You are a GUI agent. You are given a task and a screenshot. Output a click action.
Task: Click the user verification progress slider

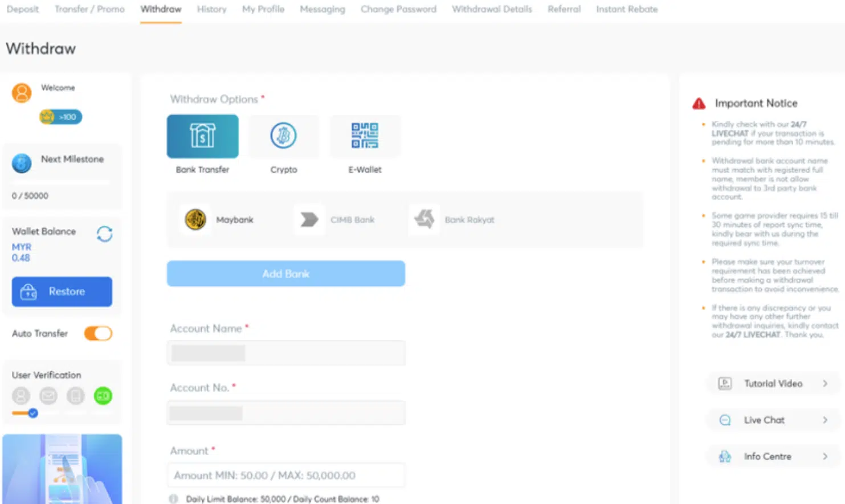tap(25, 413)
